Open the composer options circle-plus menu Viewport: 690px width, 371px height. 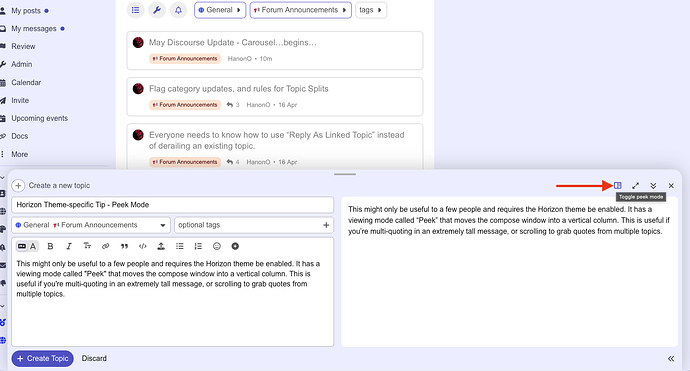tap(235, 246)
